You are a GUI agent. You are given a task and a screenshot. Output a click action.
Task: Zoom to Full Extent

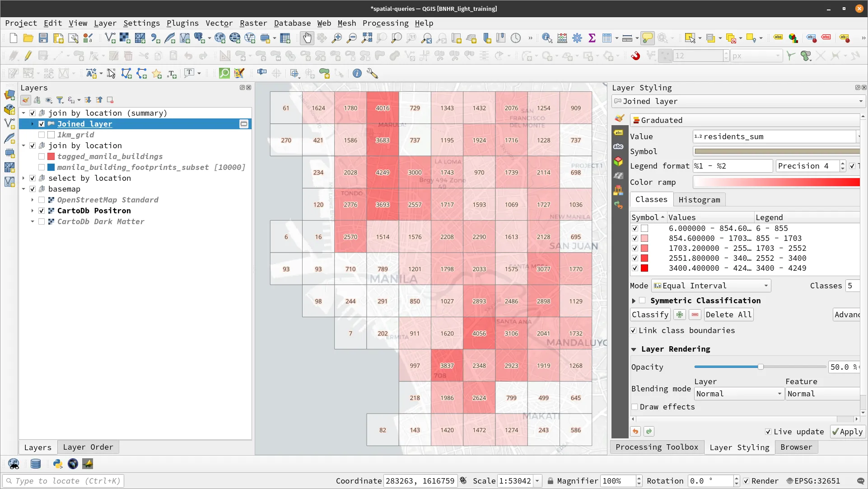[x=367, y=38]
